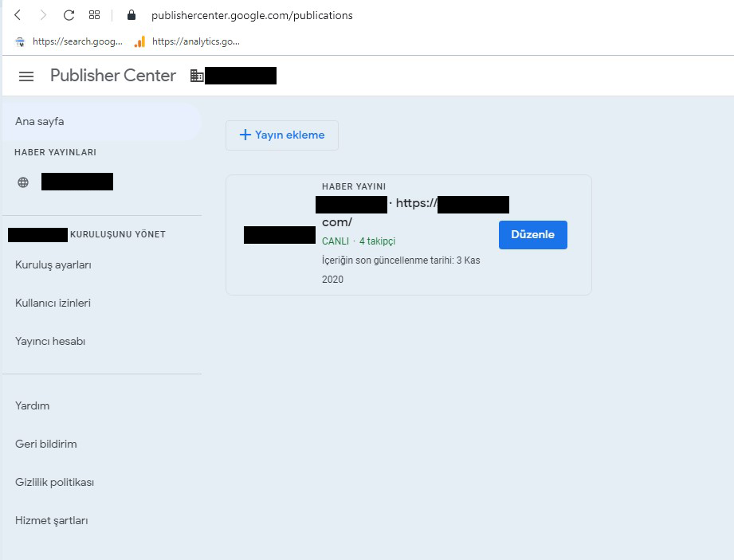The image size is (734, 560).
Task: Open Kuruluş ayarları
Action: (x=53, y=264)
